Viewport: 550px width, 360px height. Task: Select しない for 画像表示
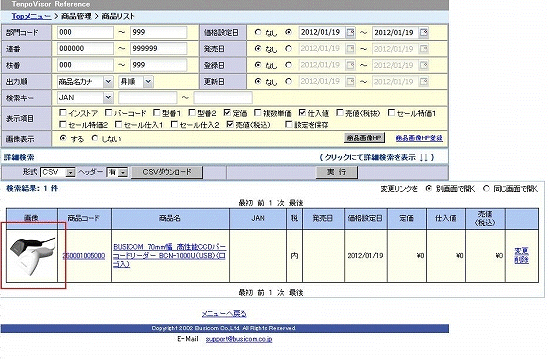pyautogui.click(x=95, y=139)
